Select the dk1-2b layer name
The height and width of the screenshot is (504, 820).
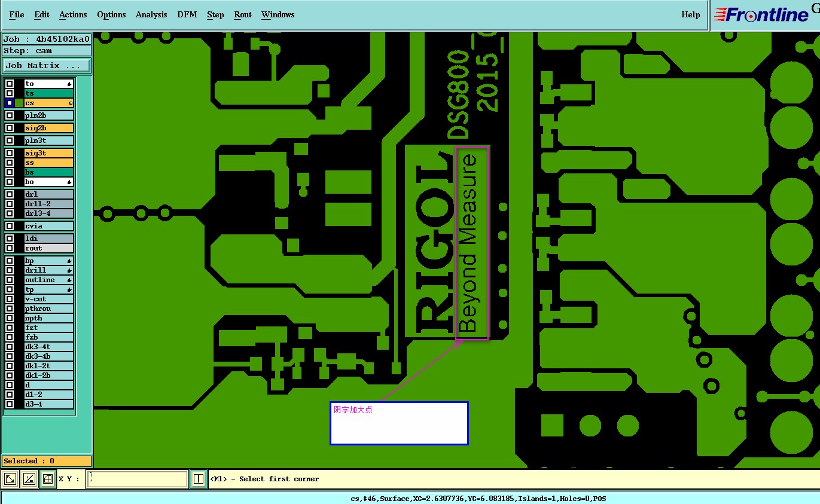[x=49, y=375]
